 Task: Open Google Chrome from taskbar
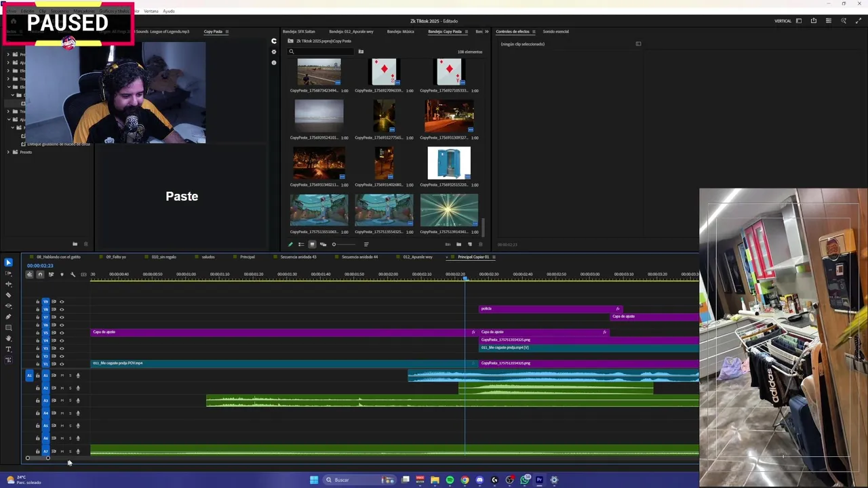click(x=465, y=480)
